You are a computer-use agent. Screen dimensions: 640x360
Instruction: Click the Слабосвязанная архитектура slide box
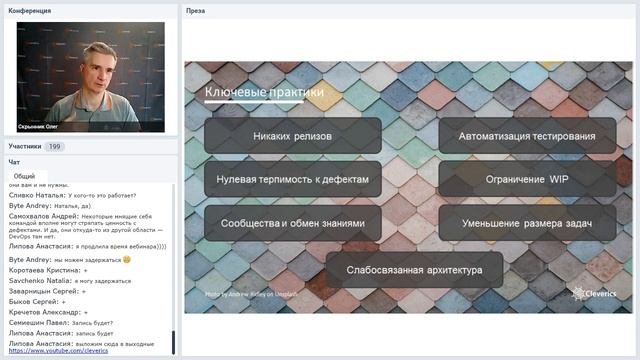414,270
